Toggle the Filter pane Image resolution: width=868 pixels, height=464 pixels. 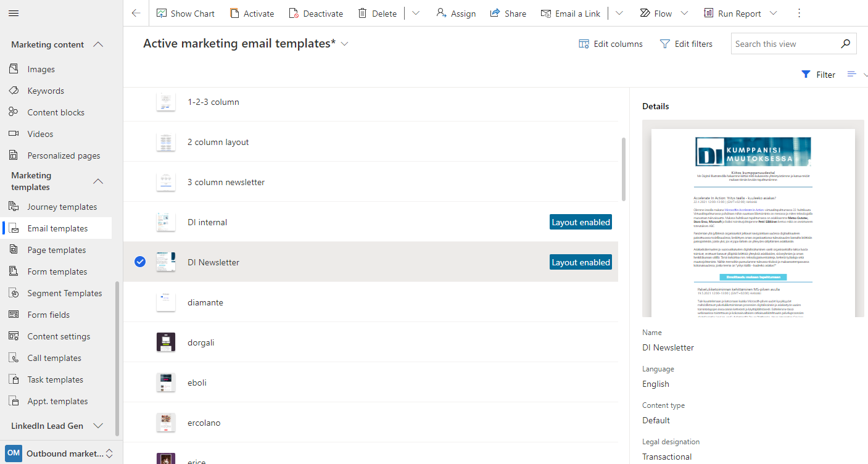(x=818, y=74)
